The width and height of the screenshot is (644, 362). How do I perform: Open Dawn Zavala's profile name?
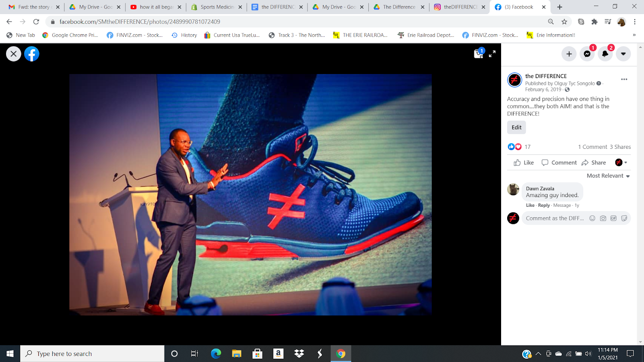pos(540,188)
